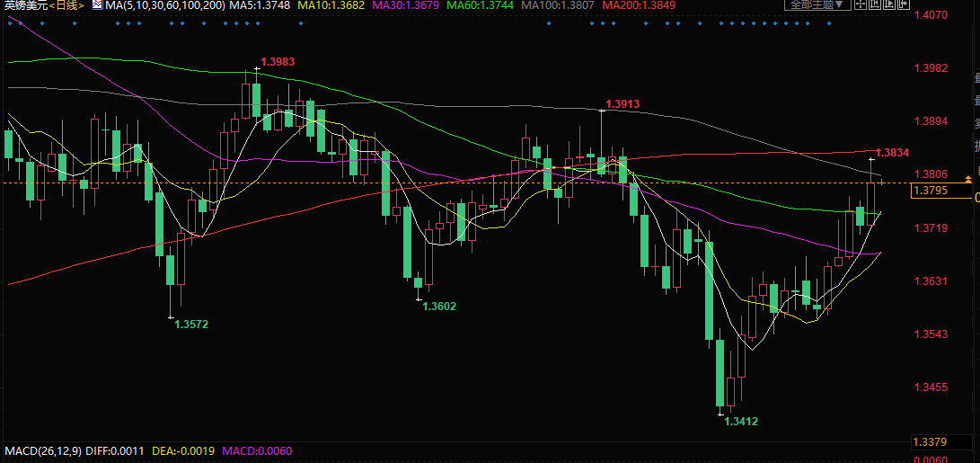Viewport: 980px width, 463px height.
Task: Click the DEA value in MACD panel
Action: (184, 450)
